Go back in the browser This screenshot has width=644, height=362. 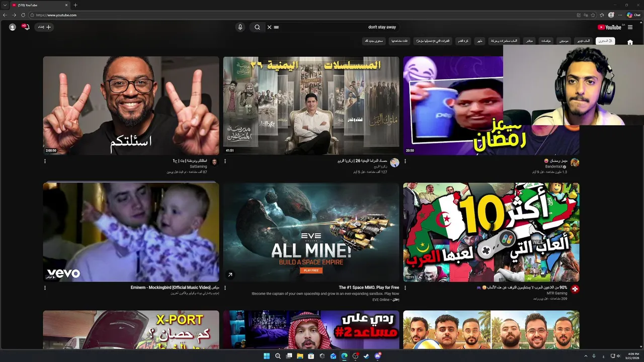point(5,15)
